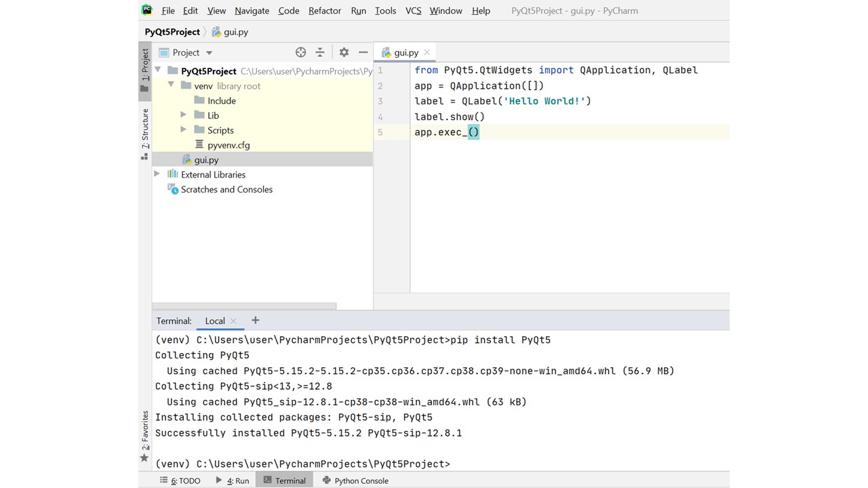
Task: Toggle the Structure tool window sidebar button
Action: [x=144, y=134]
